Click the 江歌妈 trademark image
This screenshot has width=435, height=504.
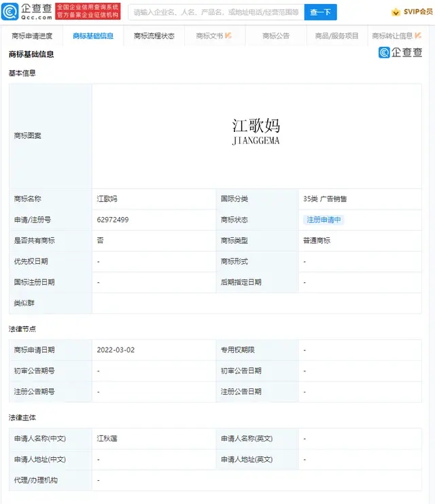(x=256, y=132)
